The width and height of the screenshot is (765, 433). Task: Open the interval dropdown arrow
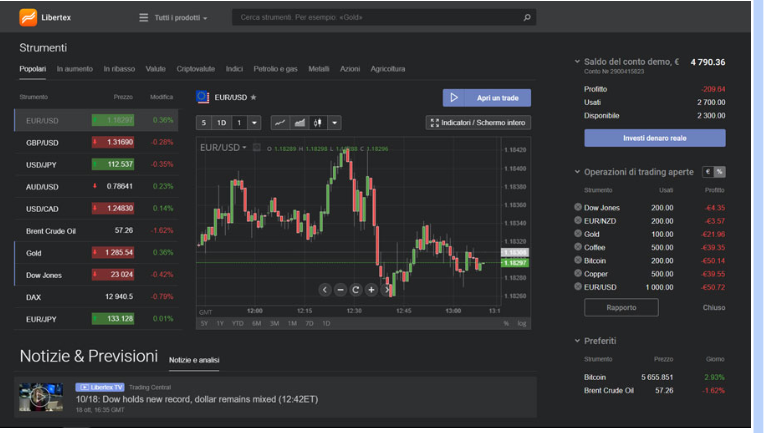click(x=254, y=123)
